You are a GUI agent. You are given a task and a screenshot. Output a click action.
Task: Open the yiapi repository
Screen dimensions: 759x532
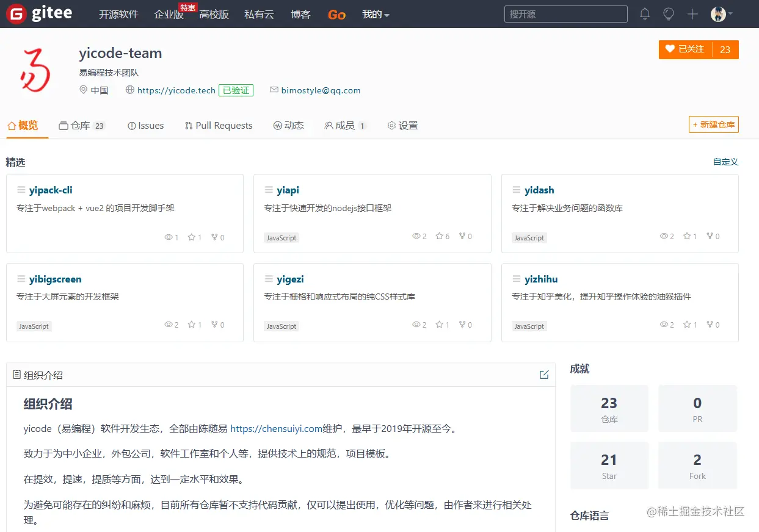(x=288, y=190)
